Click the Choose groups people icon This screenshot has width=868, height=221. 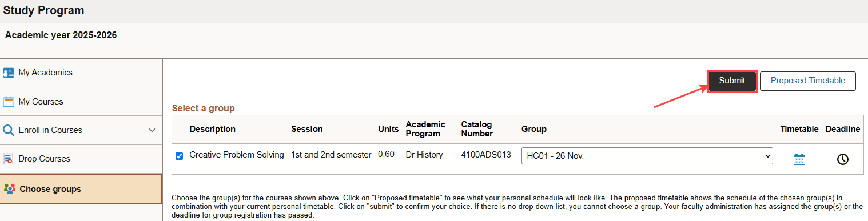[x=10, y=189]
